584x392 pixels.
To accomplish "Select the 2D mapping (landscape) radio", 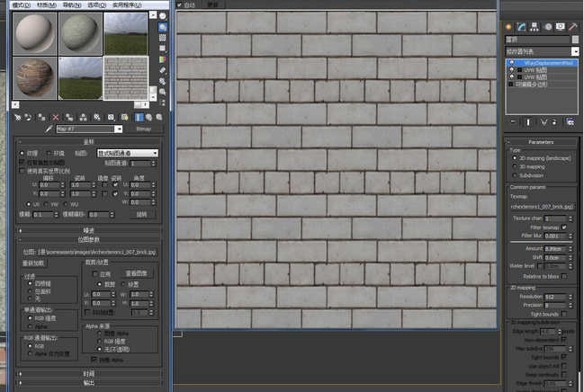I will pyautogui.click(x=515, y=158).
